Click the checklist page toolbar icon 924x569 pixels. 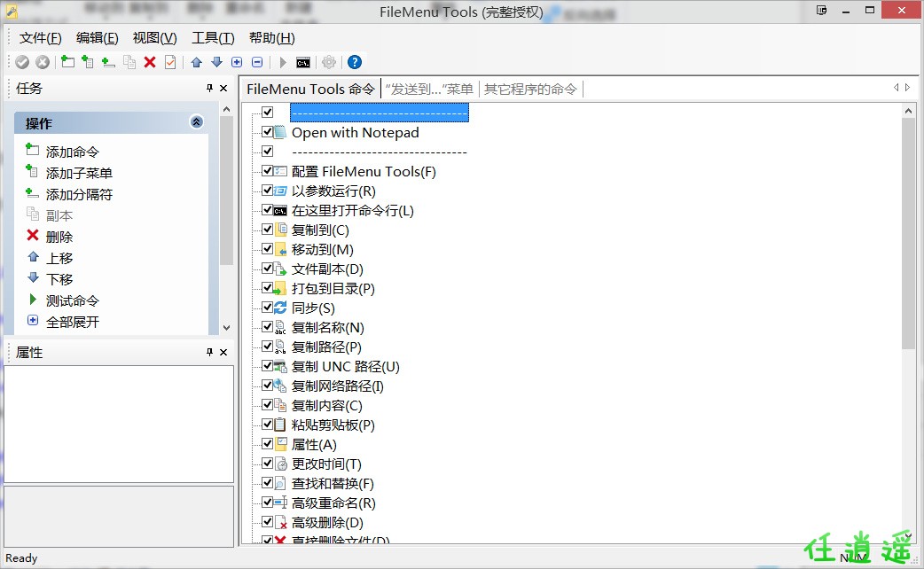click(170, 62)
